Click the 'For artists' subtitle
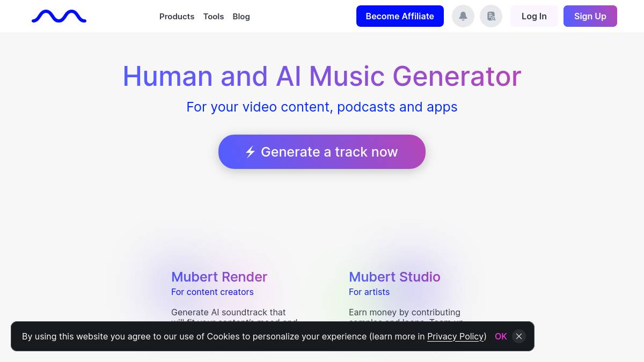The height and width of the screenshot is (362, 644). point(369,292)
